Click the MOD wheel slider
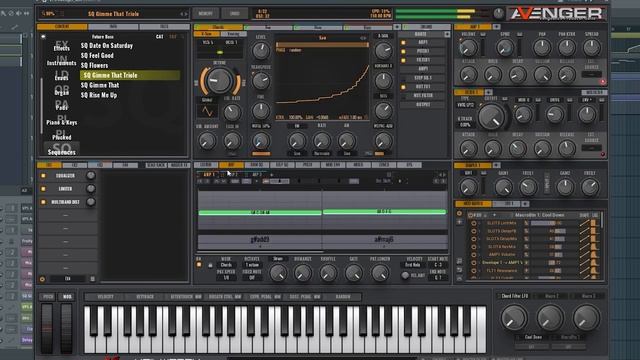Viewport: 640px width, 360px height. [x=66, y=329]
